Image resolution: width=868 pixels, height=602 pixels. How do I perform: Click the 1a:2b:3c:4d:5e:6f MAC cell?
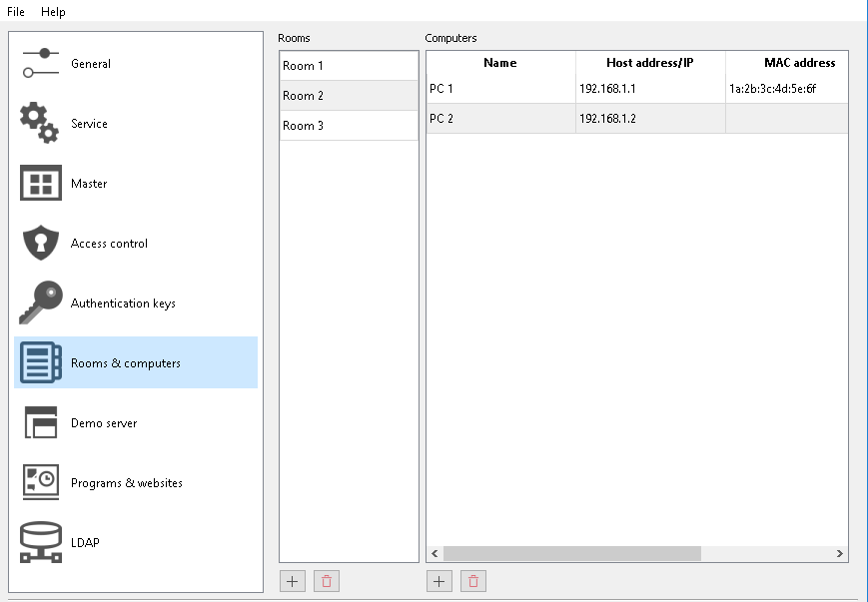(787, 89)
